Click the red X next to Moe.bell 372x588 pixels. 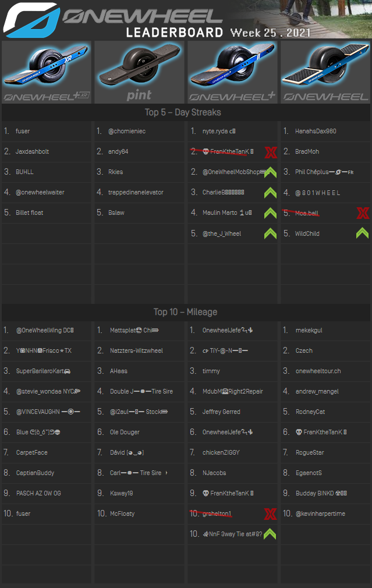[x=362, y=213]
